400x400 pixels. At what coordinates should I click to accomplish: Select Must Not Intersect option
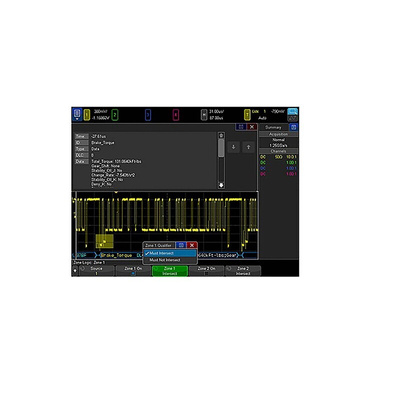pos(170,260)
